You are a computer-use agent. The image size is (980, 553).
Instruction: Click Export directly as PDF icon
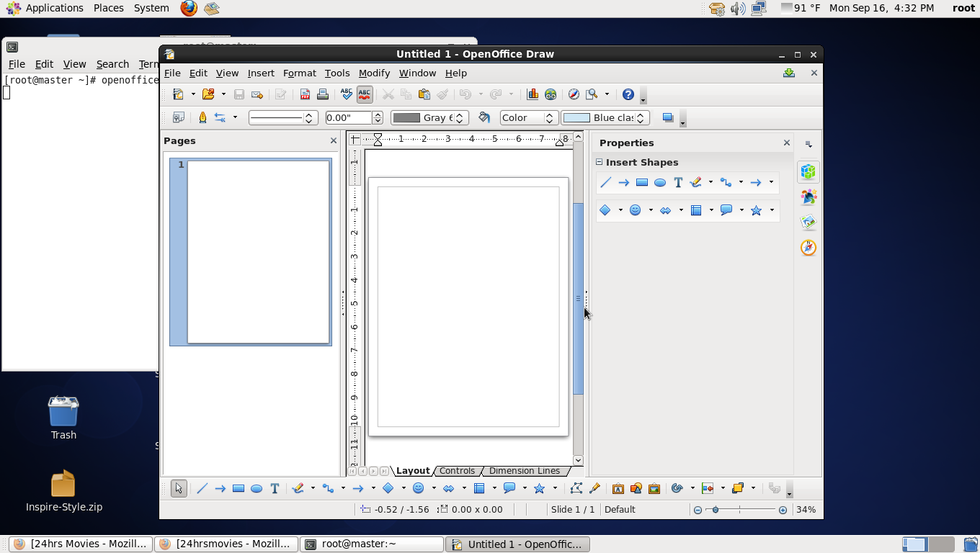point(305,94)
